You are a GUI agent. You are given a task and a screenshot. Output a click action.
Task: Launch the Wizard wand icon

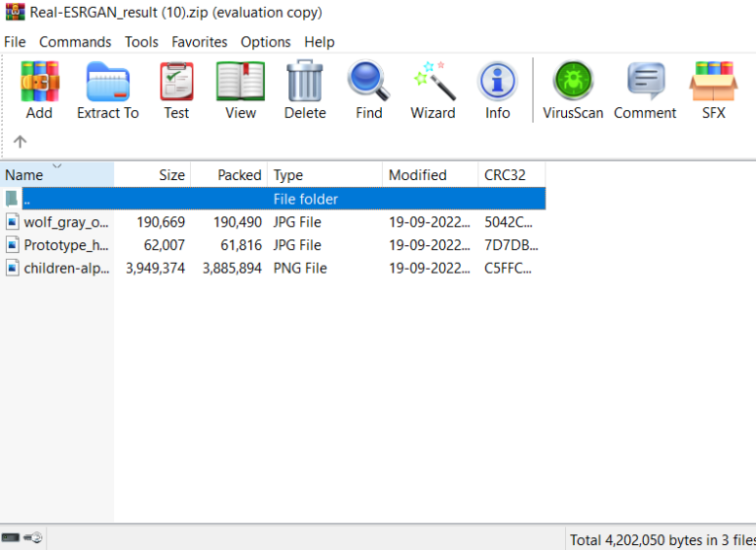433,89
